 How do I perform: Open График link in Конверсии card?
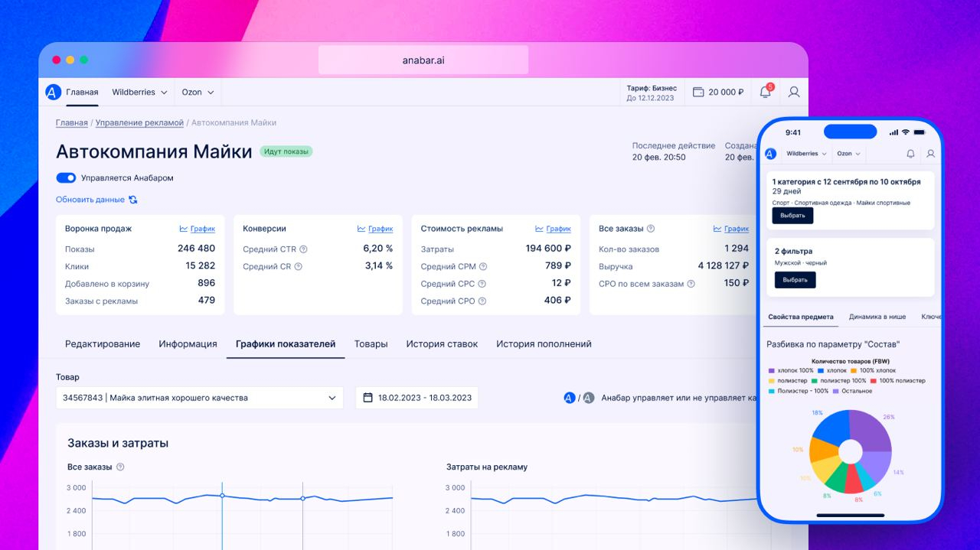pyautogui.click(x=375, y=229)
